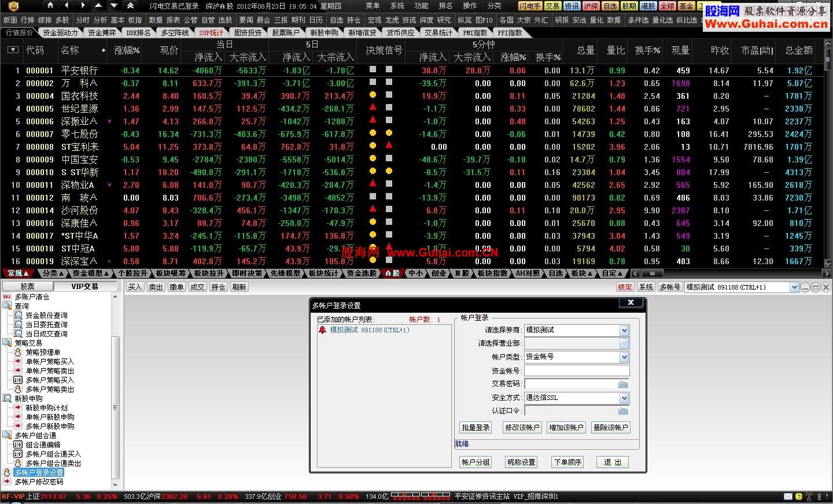Open the 帐户类型 dropdown
The width and height of the screenshot is (833, 504).
[624, 357]
